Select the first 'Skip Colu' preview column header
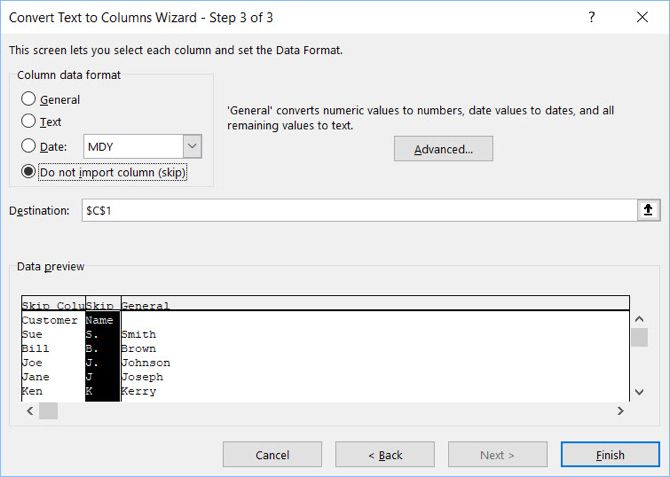The image size is (670, 477). click(x=53, y=305)
